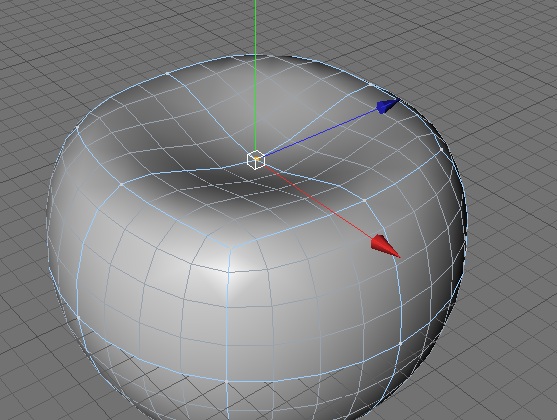Grab the blue Z-axis arrow head
The image size is (557, 420).
pyautogui.click(x=388, y=106)
